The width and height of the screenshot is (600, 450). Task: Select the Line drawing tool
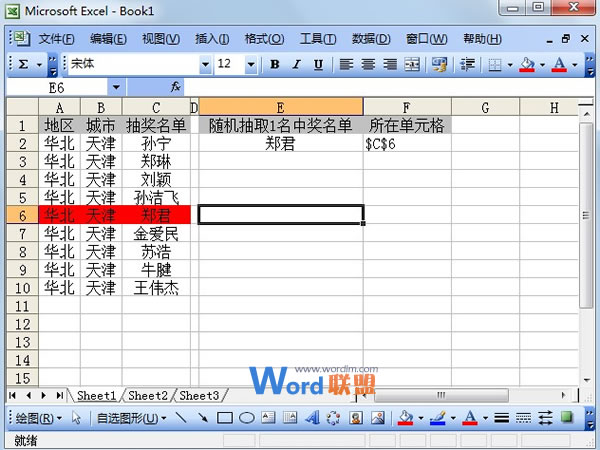click(181, 417)
